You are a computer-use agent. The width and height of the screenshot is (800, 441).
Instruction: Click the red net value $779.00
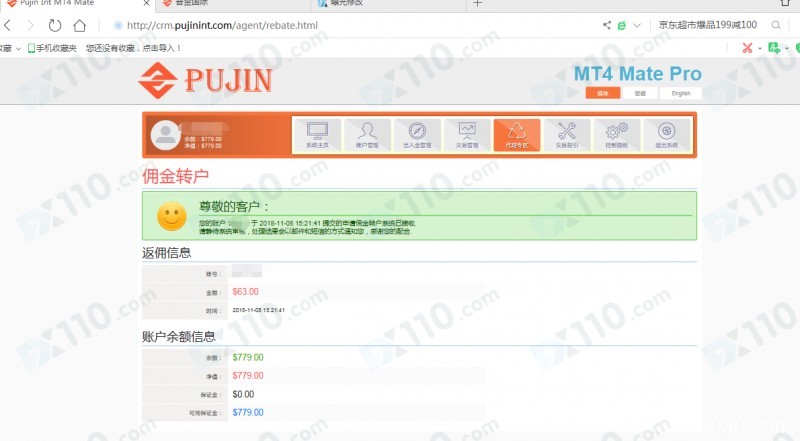tap(248, 376)
